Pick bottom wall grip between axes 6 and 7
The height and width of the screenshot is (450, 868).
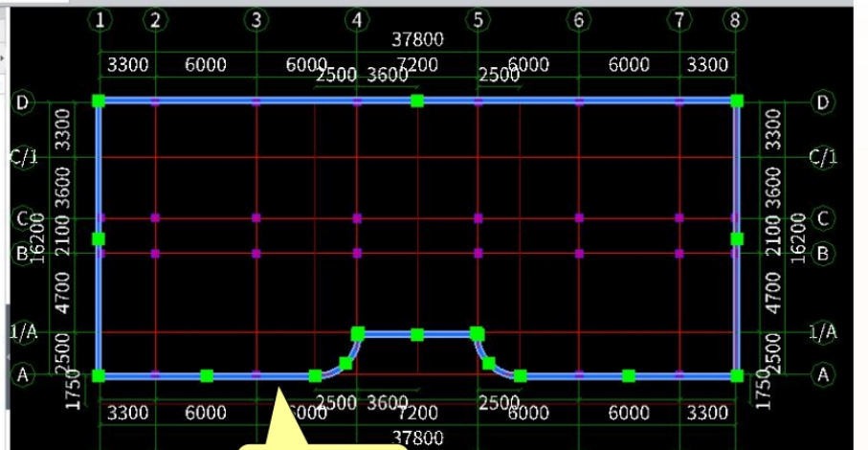click(x=629, y=376)
